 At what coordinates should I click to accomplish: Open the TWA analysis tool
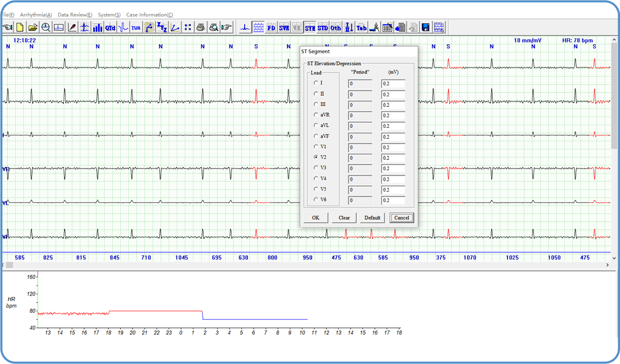(x=136, y=27)
